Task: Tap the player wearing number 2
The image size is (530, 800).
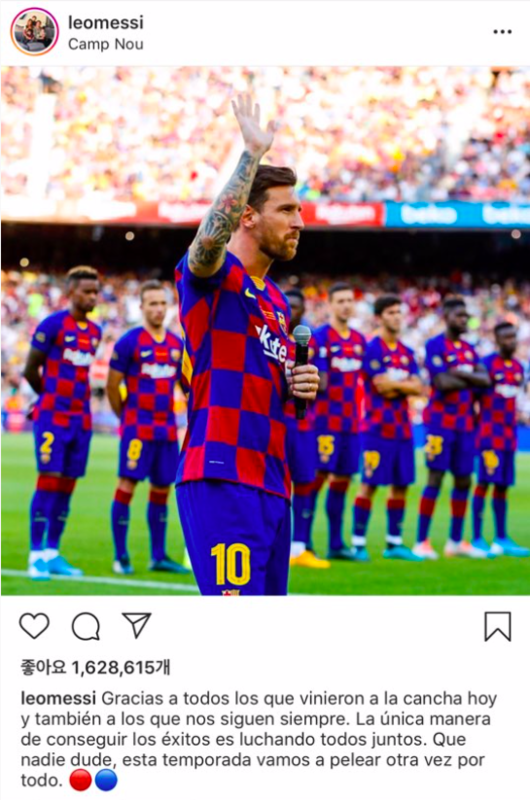Action: point(62,422)
